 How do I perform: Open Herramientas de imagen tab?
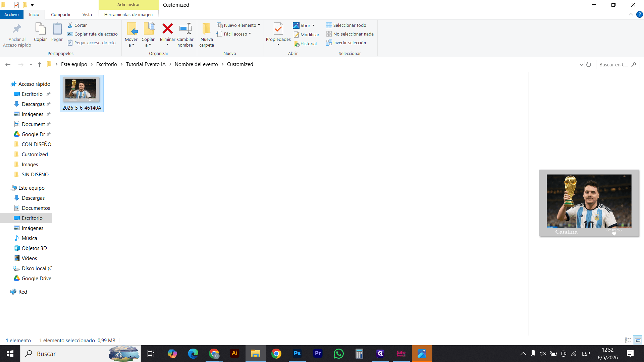(128, 14)
